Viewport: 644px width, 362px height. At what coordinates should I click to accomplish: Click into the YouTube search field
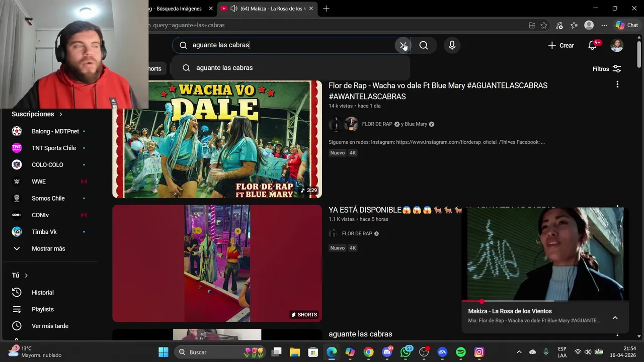292,45
